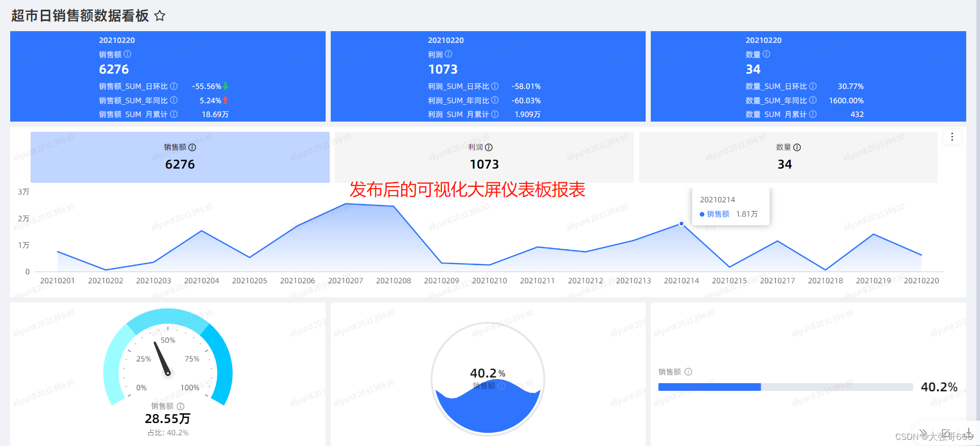Open the three-dot more menu of trend chart
The height and width of the screenshot is (446, 980).
[952, 137]
